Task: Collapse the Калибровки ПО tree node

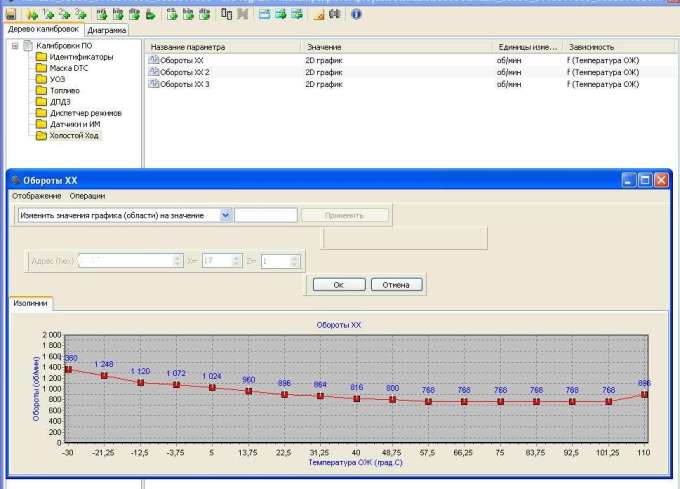Action: point(16,46)
